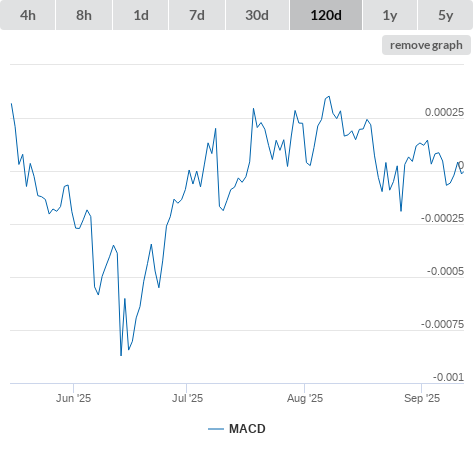The width and height of the screenshot is (474, 455).
Task: Toggle the MACD legend label
Action: pyautogui.click(x=247, y=429)
